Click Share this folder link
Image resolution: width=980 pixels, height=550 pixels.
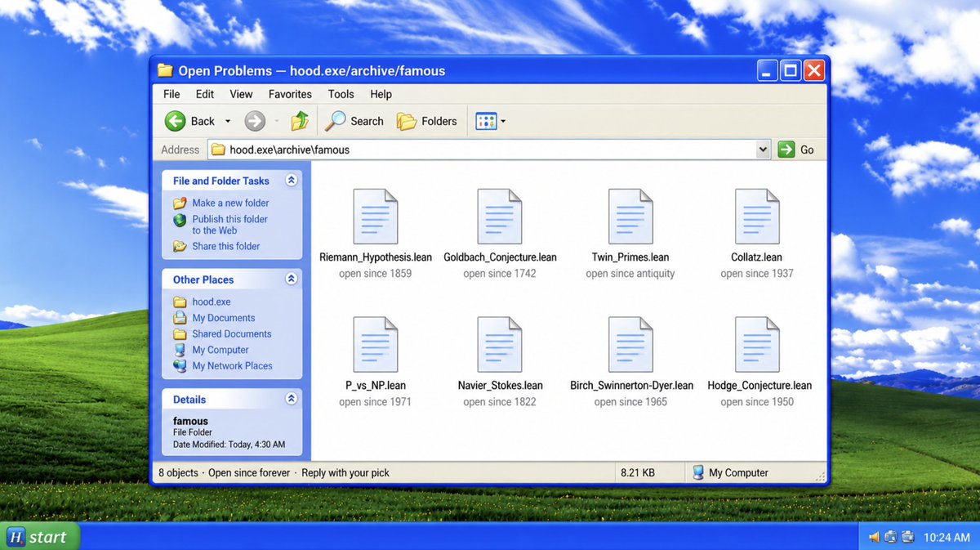point(216,246)
